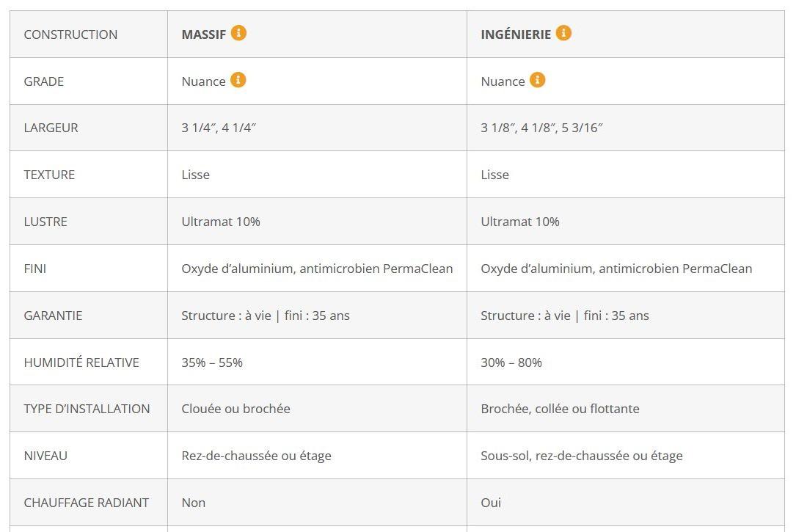Click the CONSTRUCTION row label
The image size is (796, 532).
click(70, 34)
